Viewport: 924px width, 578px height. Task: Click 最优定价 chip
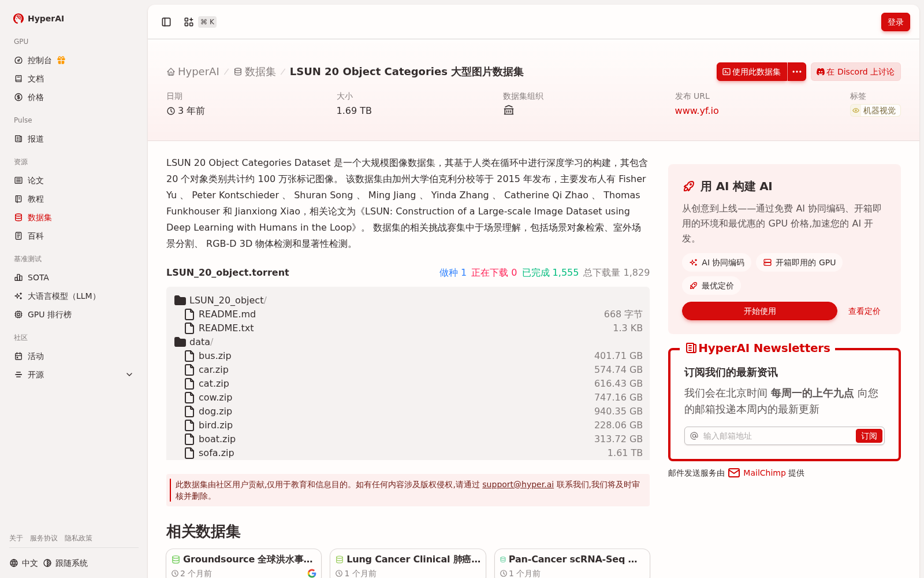pyautogui.click(x=711, y=286)
